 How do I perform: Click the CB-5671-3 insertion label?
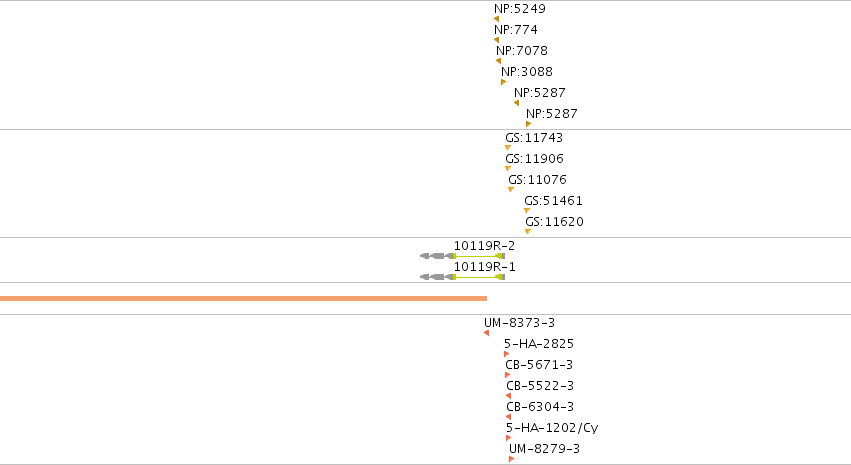pyautogui.click(x=539, y=365)
